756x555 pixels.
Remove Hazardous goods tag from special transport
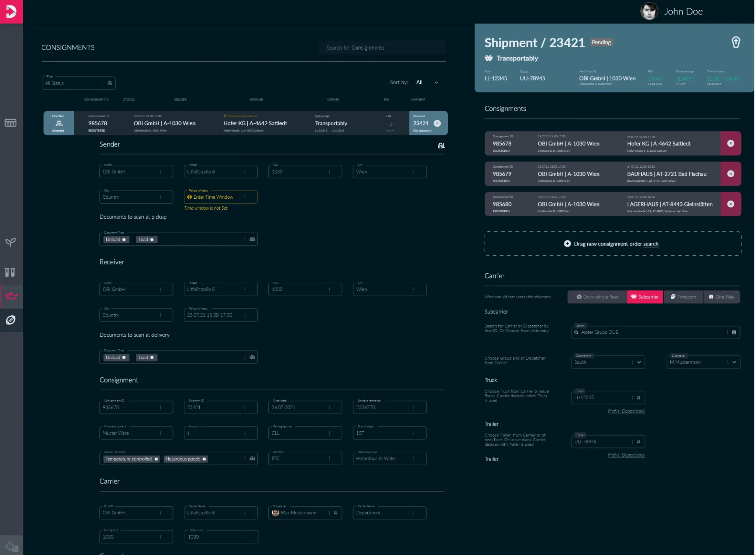pyautogui.click(x=204, y=459)
